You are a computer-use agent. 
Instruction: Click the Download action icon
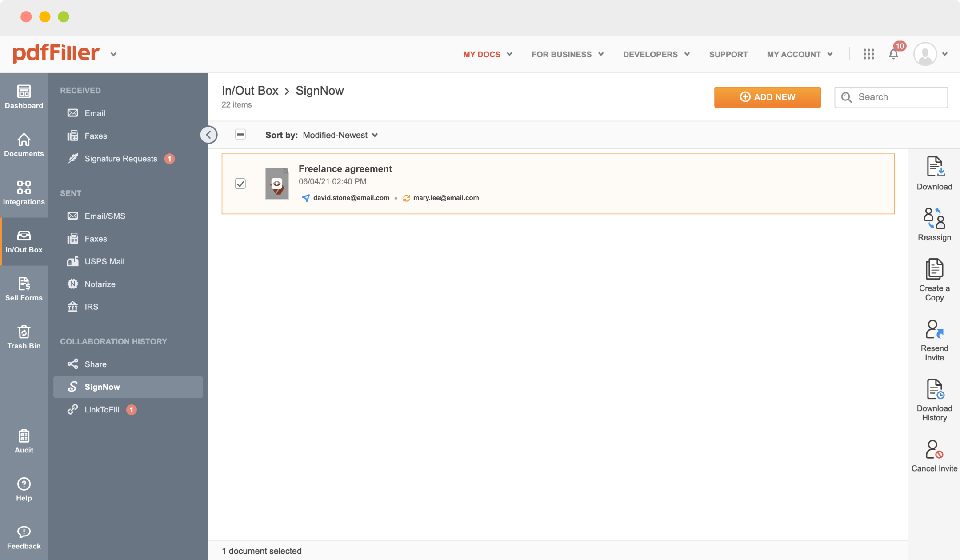click(x=934, y=173)
